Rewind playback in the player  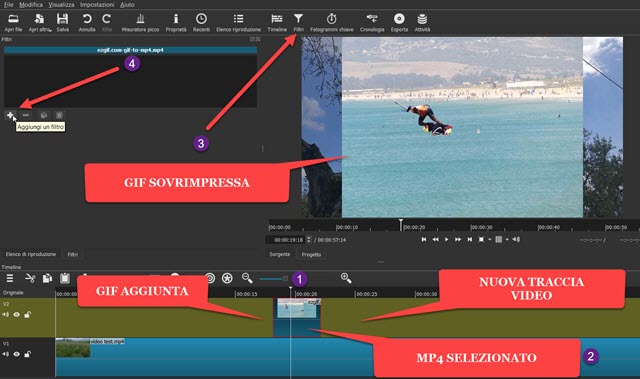436,239
